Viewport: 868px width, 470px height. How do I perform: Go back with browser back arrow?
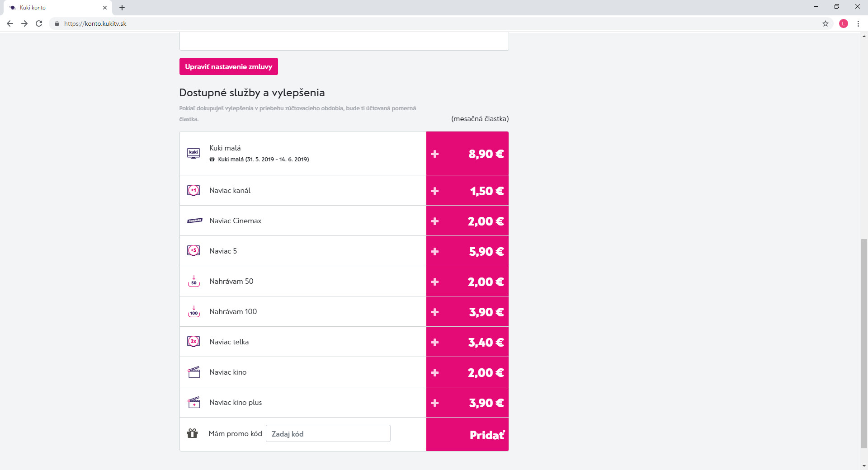tap(10, 23)
